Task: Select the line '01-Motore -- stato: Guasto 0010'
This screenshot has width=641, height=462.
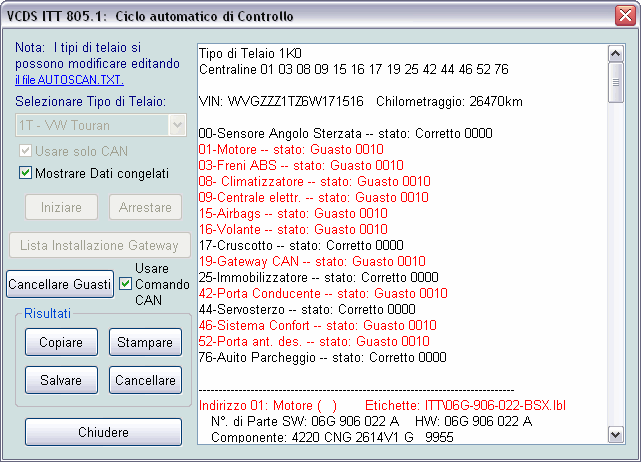Action: (291, 149)
